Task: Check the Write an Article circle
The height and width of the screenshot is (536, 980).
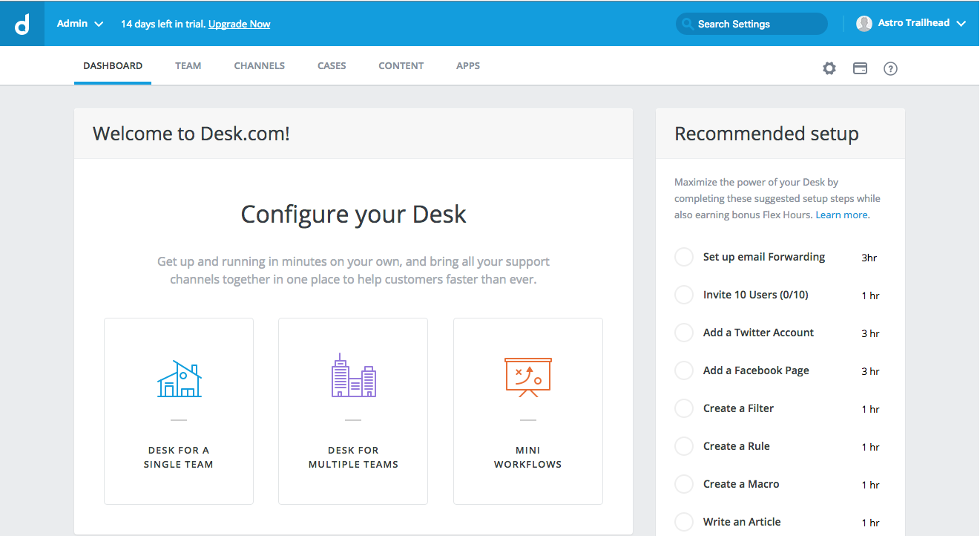Action: point(684,522)
